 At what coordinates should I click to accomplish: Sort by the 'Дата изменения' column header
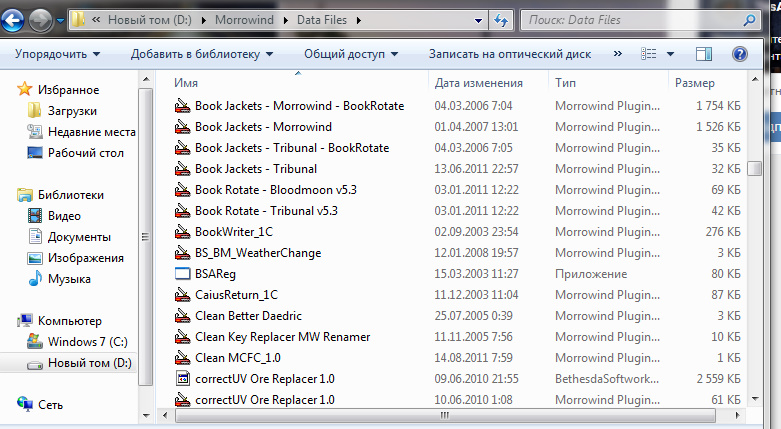coord(479,83)
